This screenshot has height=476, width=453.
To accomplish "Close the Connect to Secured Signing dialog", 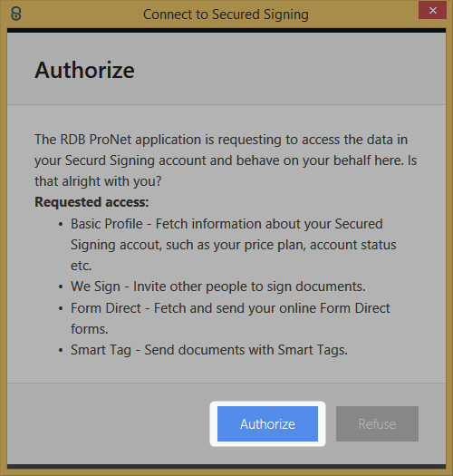I will coord(432,10).
